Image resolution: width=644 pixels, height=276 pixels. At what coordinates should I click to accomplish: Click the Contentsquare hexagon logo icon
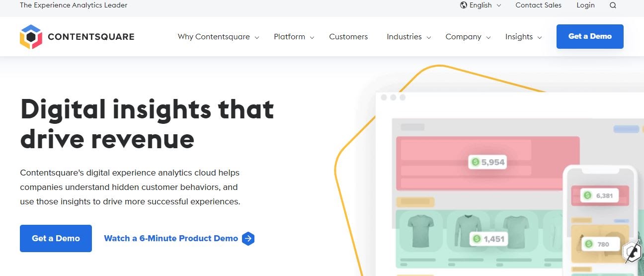tap(30, 37)
